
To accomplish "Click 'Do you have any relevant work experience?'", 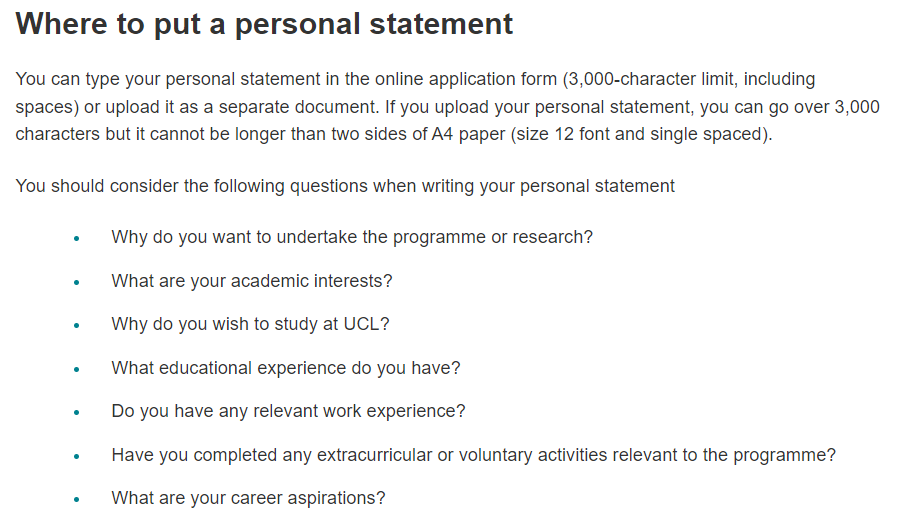I will (x=288, y=411).
